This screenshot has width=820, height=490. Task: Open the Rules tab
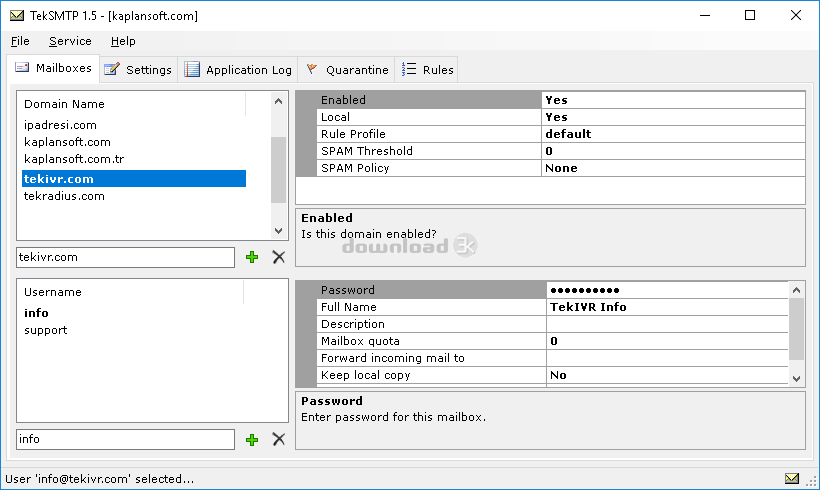coord(427,70)
